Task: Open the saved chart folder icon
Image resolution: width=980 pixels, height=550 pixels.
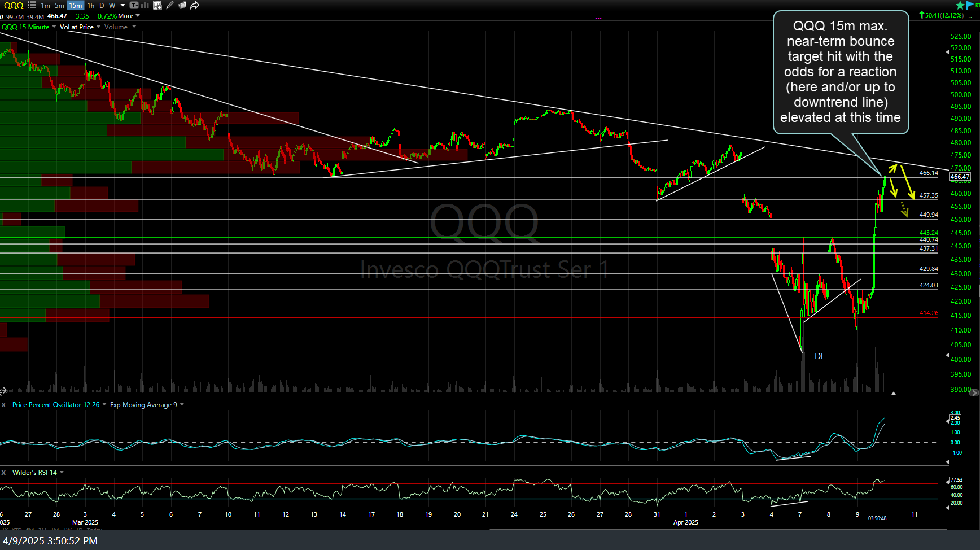Action: [182, 5]
